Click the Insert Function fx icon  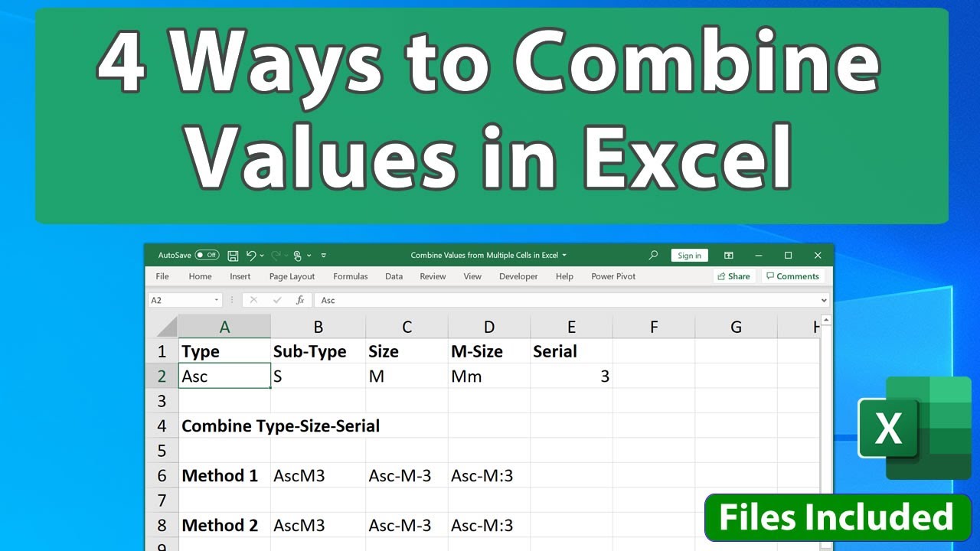(301, 300)
